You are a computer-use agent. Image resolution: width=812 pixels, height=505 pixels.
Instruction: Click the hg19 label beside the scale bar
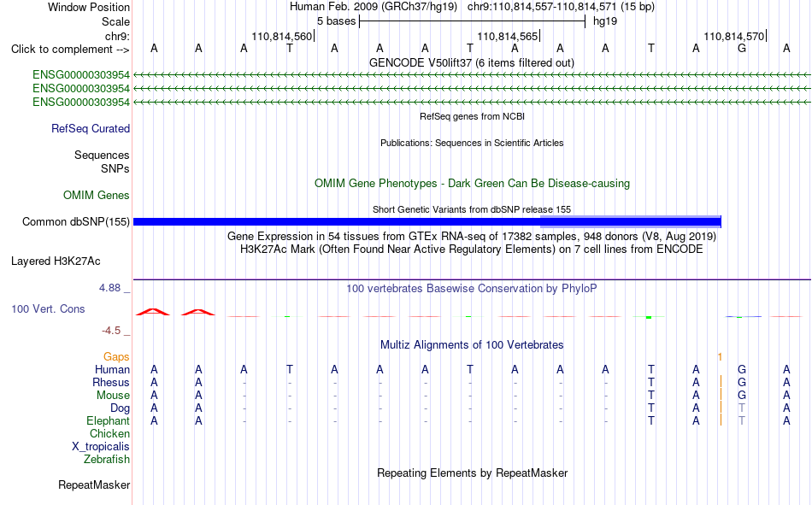pyautogui.click(x=605, y=21)
